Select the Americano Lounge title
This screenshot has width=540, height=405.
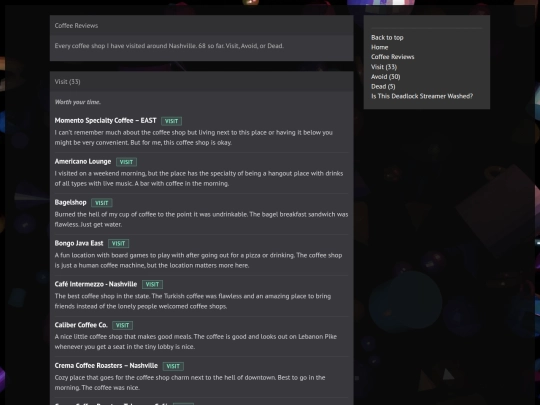83,162
